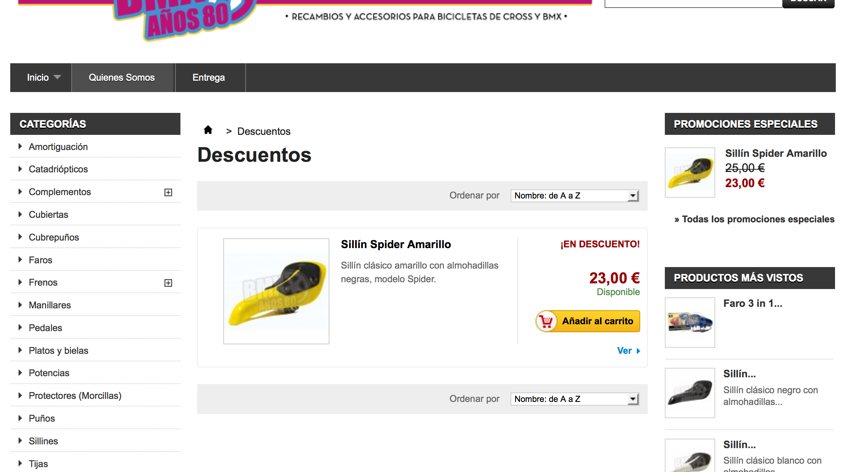Image resolution: width=868 pixels, height=472 pixels.
Task: Open the Faro 3 in 1 thumbnail
Action: click(x=690, y=322)
